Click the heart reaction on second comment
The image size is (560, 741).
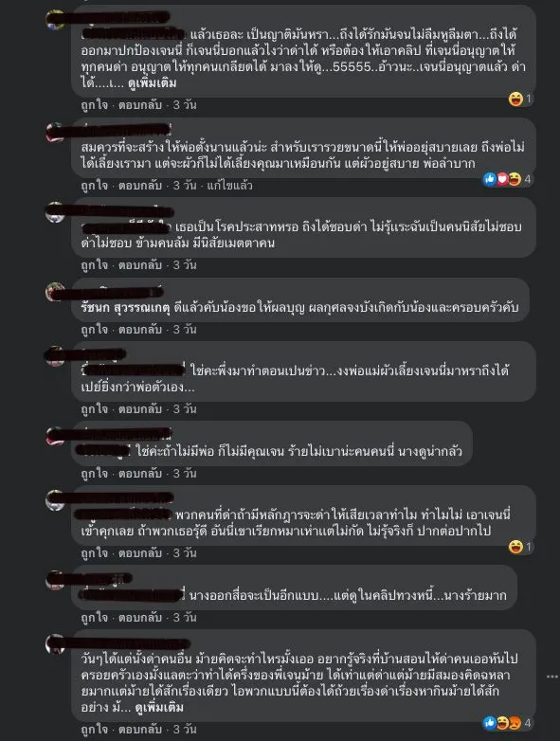click(502, 179)
